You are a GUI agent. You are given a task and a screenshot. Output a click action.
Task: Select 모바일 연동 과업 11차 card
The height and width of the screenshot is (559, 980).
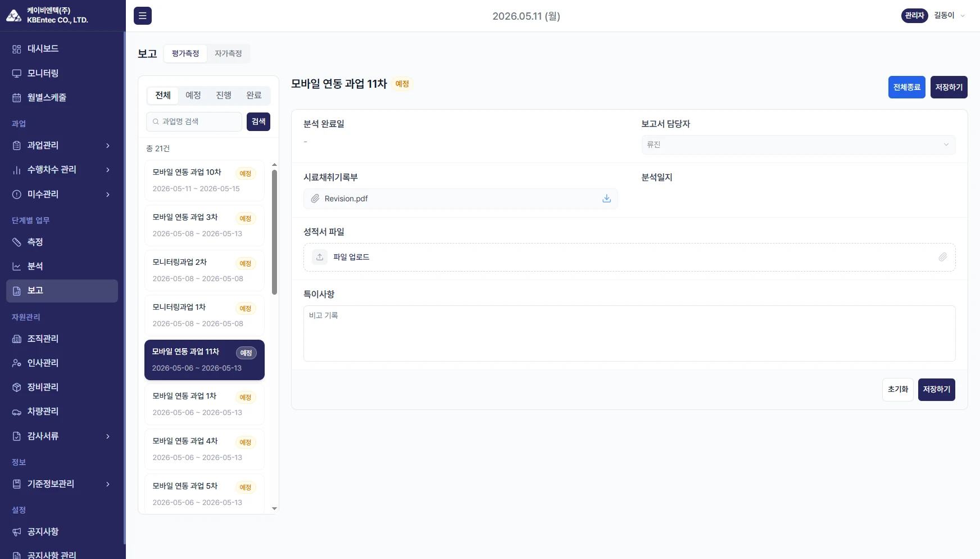pyautogui.click(x=205, y=360)
